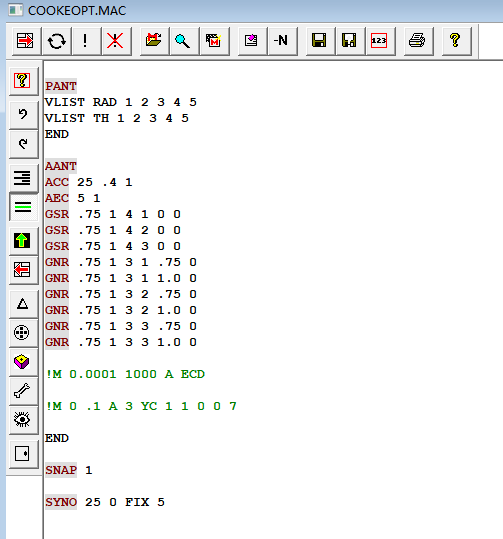The image size is (503, 539).
Task: Click the red-boxed question mark sidebar icon
Action: point(23,80)
